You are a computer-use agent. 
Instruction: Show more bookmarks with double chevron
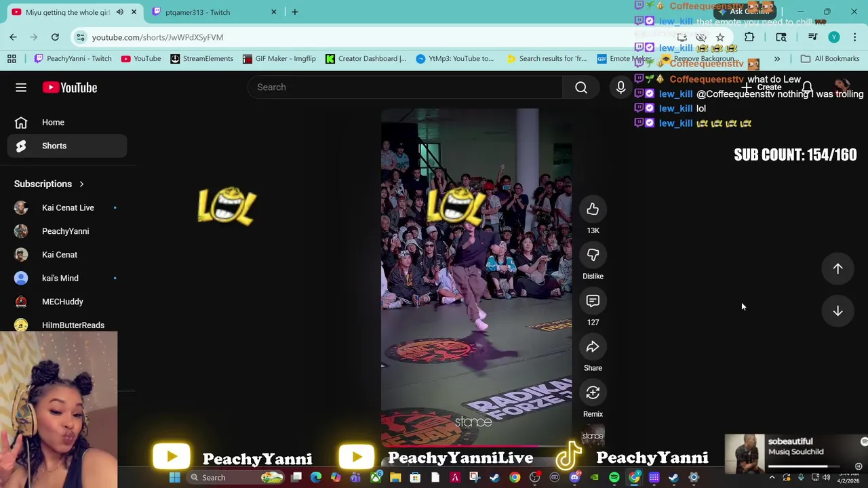point(777,59)
